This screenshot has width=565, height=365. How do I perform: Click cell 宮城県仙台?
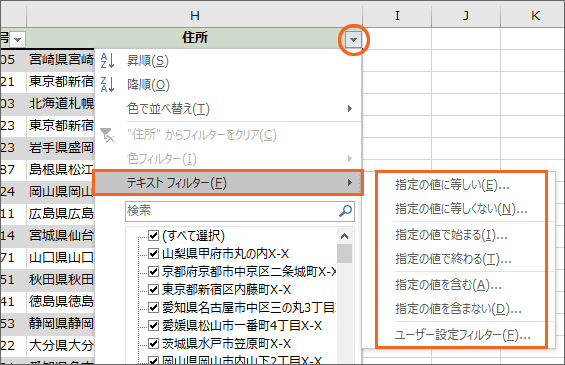61,236
